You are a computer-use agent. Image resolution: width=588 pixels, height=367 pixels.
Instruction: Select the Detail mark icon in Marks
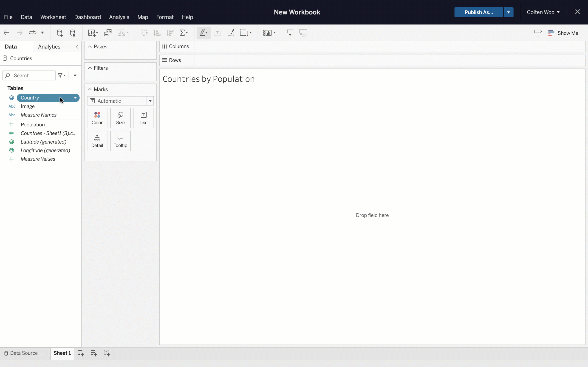97,140
